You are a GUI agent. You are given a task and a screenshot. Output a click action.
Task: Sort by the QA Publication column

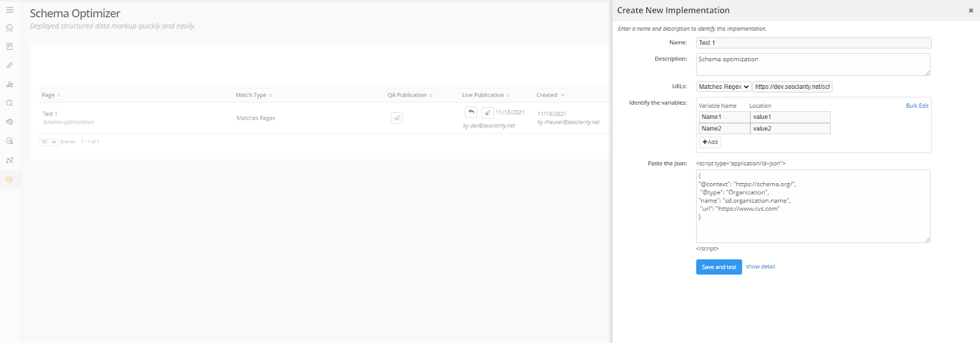pos(410,95)
